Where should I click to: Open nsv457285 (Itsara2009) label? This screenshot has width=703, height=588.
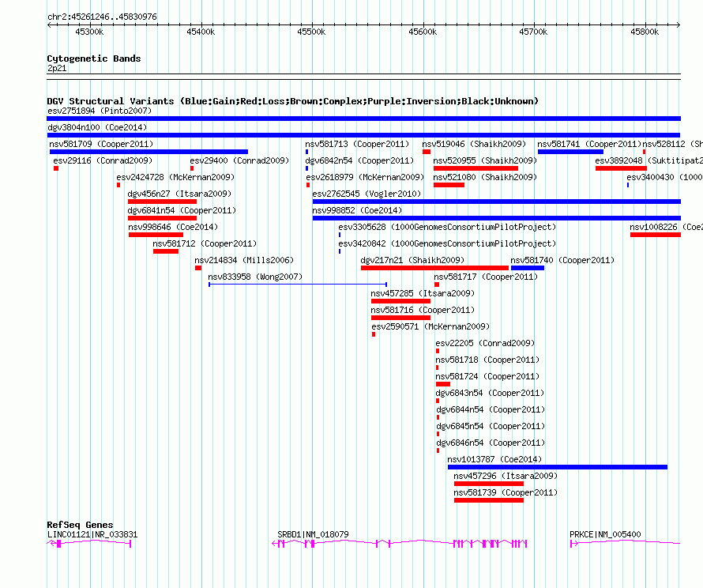[x=423, y=293]
